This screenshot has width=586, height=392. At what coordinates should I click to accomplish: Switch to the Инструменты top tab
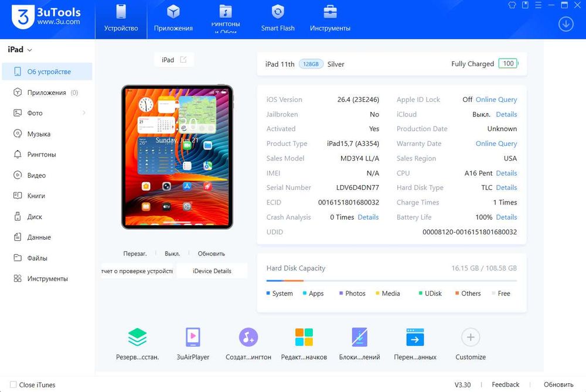coord(330,19)
